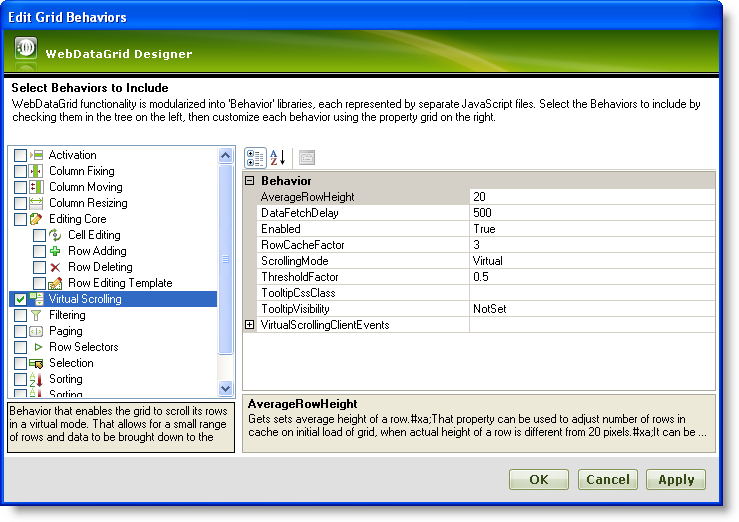Select the Column Moving tree item

85,187
